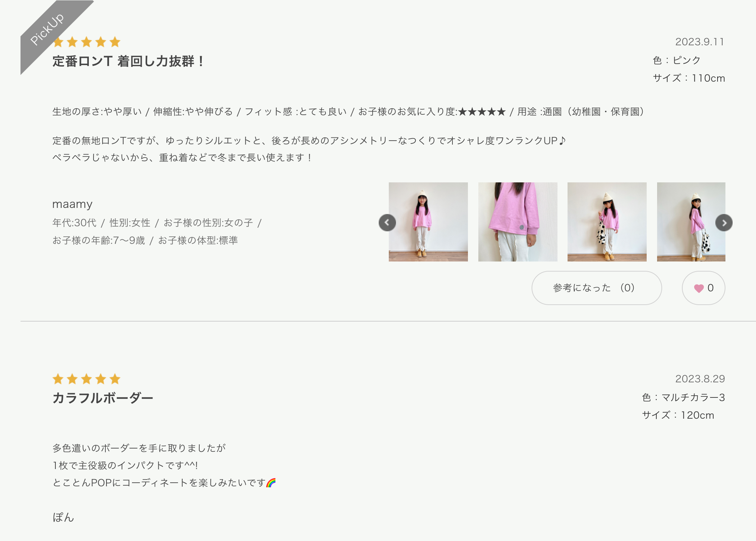Click the 色：ピンク color label
This screenshot has height=541, width=756.
click(677, 60)
